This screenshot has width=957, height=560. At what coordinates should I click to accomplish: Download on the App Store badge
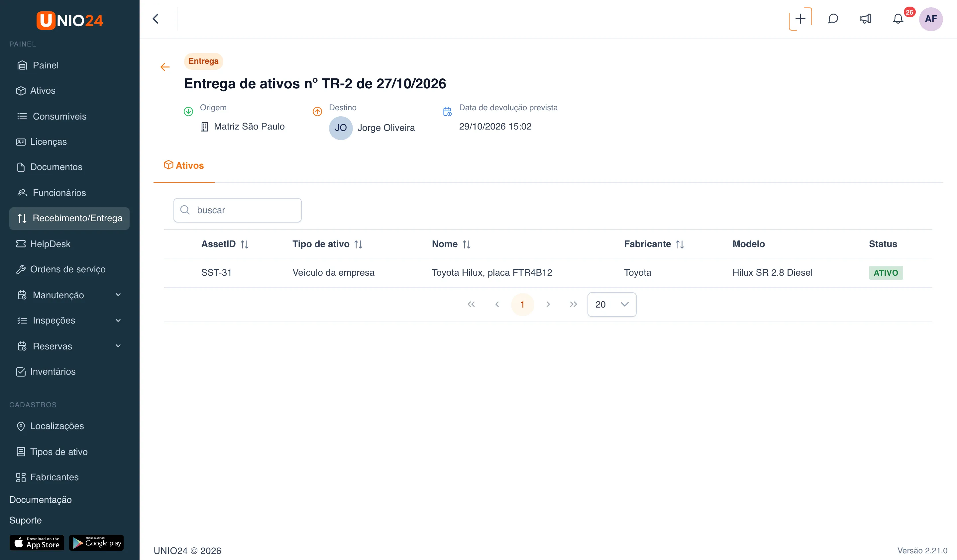(37, 543)
